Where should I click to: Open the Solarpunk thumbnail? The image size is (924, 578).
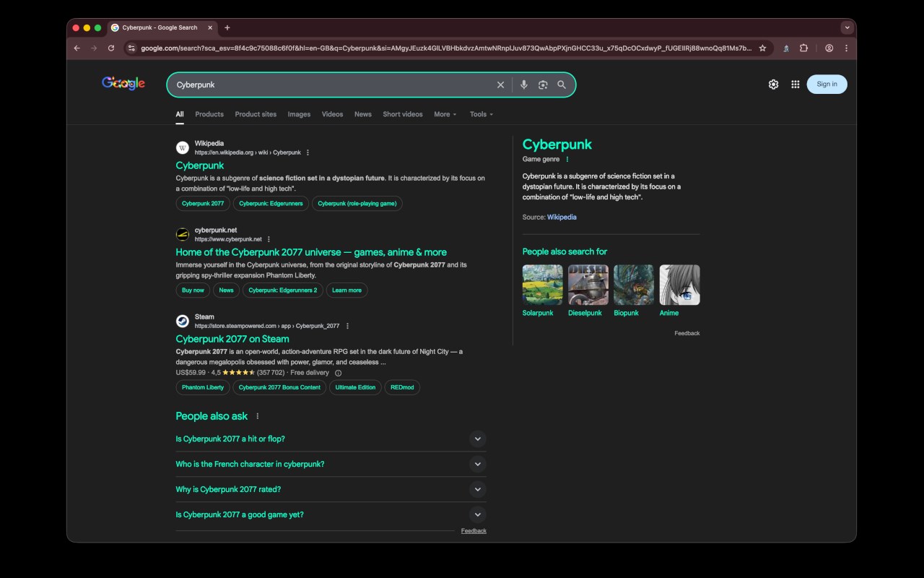tap(542, 285)
